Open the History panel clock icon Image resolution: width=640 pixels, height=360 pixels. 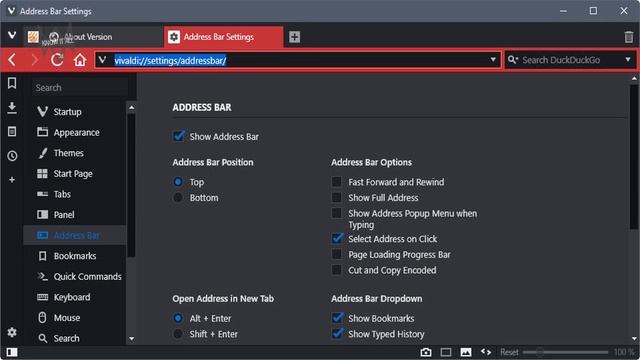point(12,156)
